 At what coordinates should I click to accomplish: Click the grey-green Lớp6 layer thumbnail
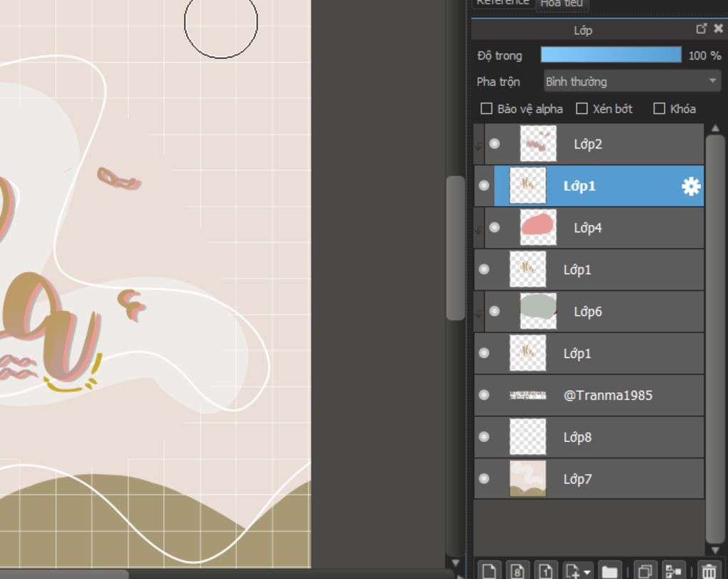coord(538,311)
